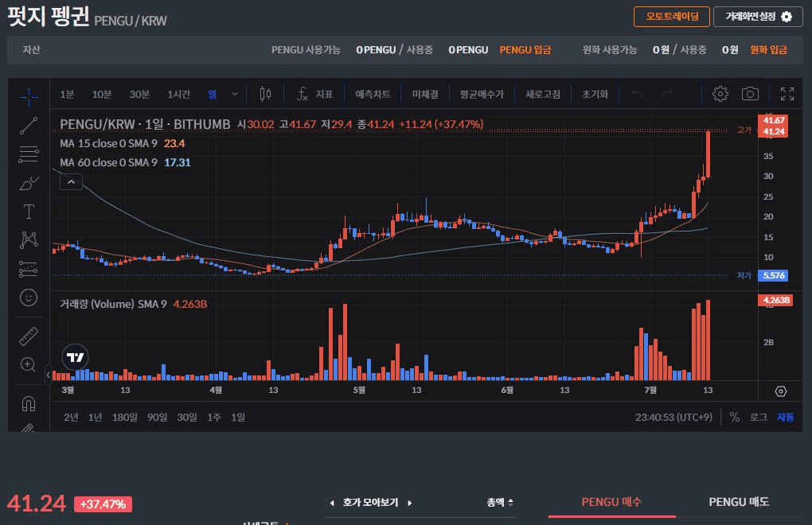Open the indicators (지표) menu
Image resolution: width=812 pixels, height=525 pixels.
tap(315, 94)
